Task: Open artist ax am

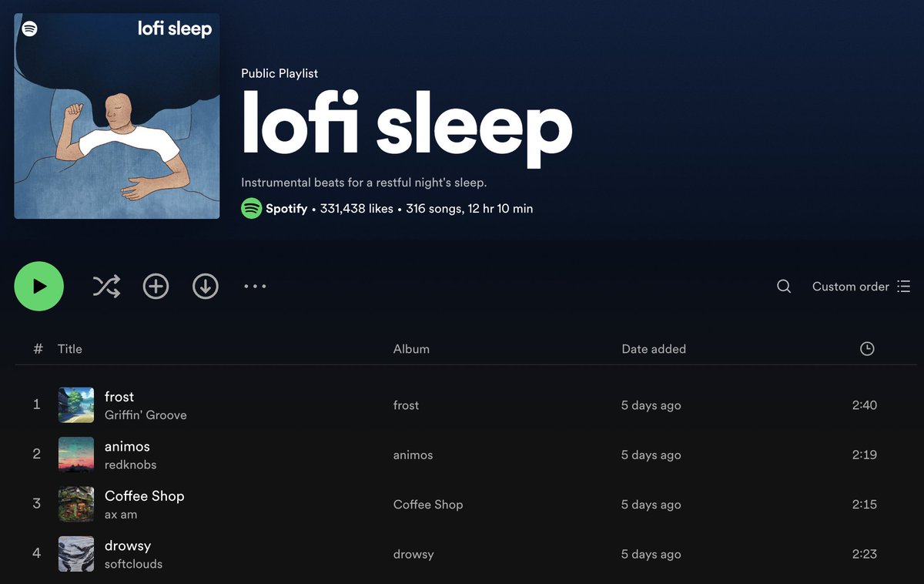Action: tap(121, 515)
